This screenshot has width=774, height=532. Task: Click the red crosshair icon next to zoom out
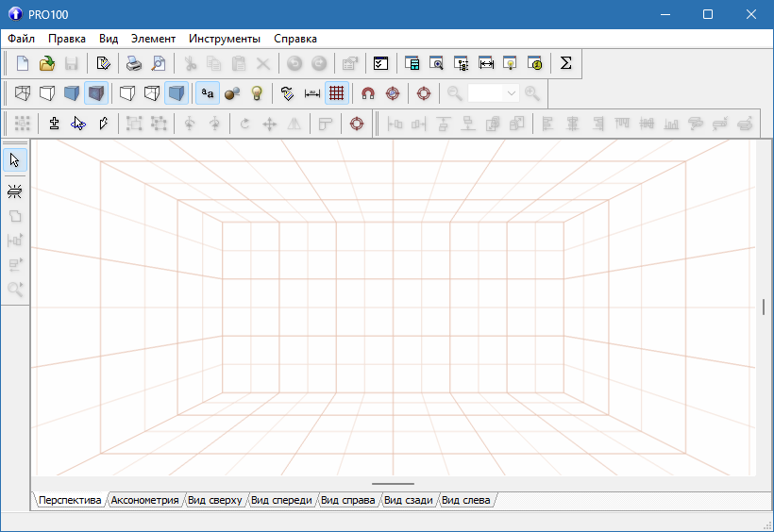pyautogui.click(x=424, y=93)
